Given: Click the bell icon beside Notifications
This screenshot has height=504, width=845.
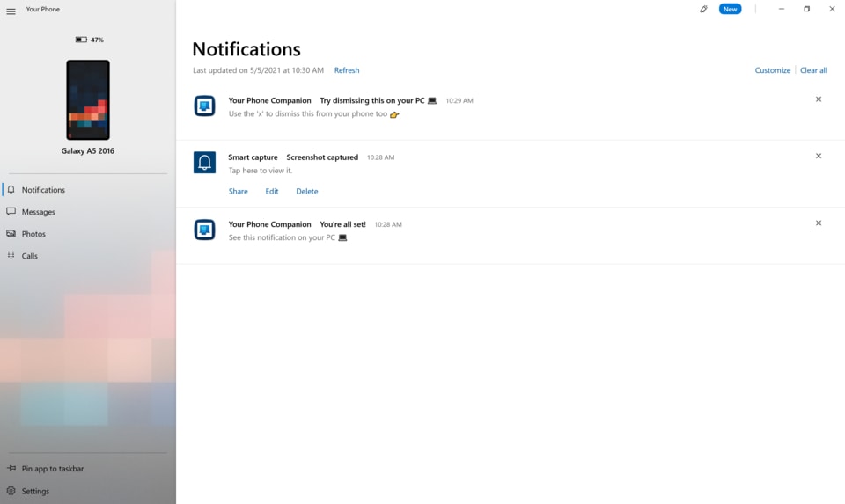Looking at the screenshot, I should [x=11, y=189].
